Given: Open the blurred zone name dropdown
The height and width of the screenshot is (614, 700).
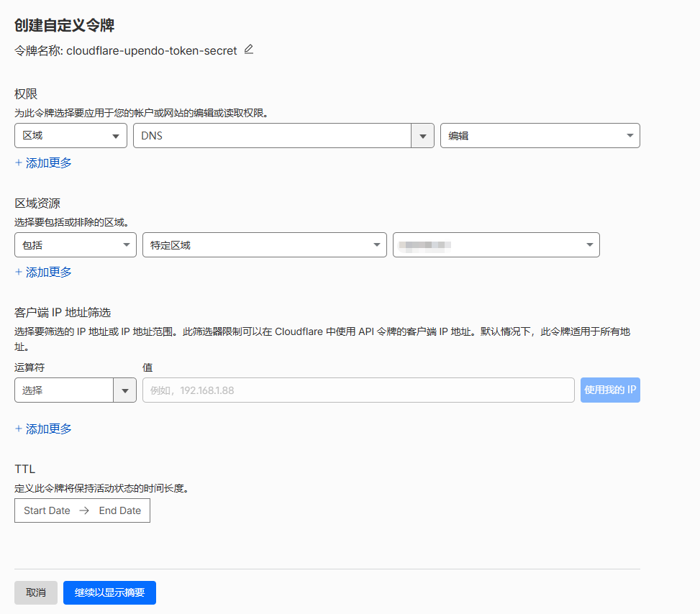Looking at the screenshot, I should pos(496,245).
